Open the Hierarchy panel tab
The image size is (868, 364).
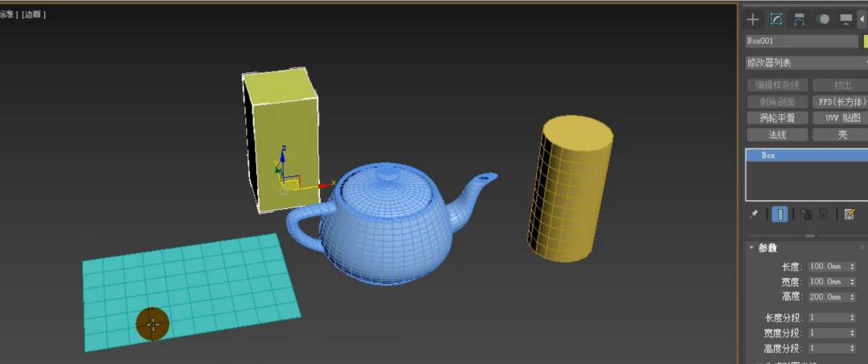pyautogui.click(x=800, y=19)
